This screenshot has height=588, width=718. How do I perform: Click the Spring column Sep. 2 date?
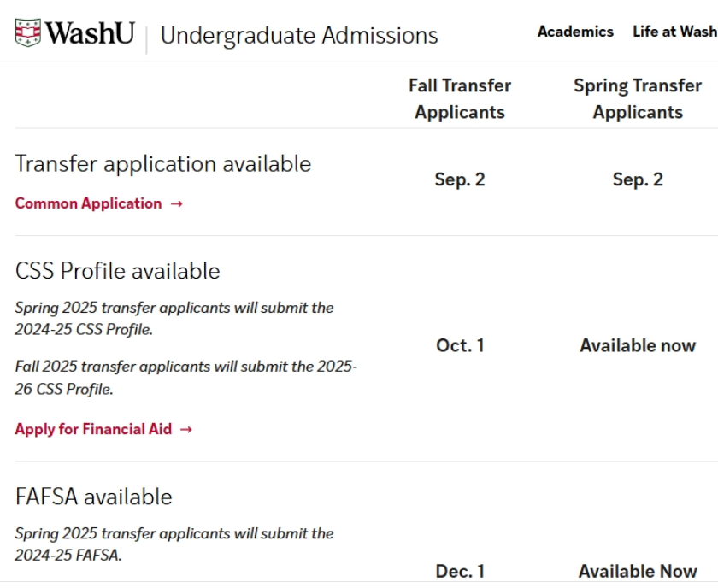(638, 179)
